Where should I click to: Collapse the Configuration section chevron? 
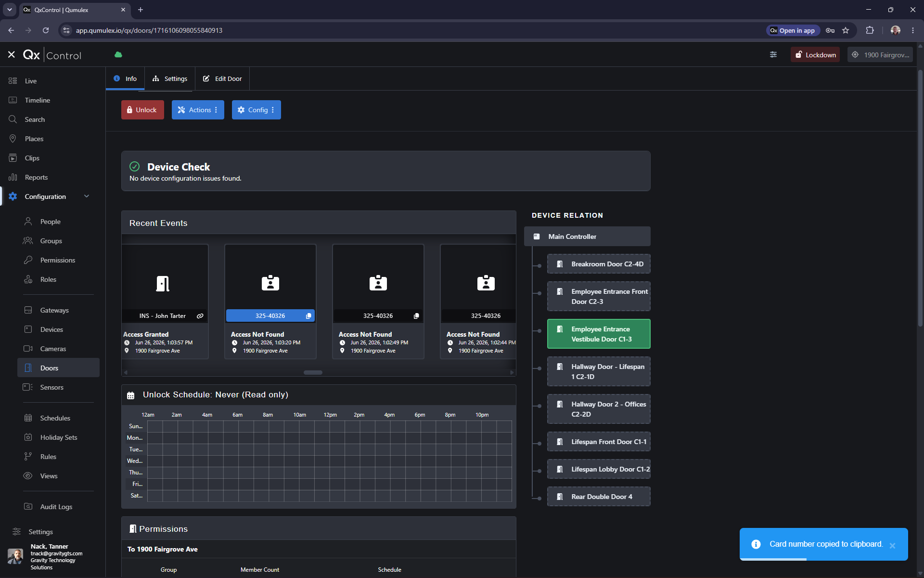click(87, 196)
